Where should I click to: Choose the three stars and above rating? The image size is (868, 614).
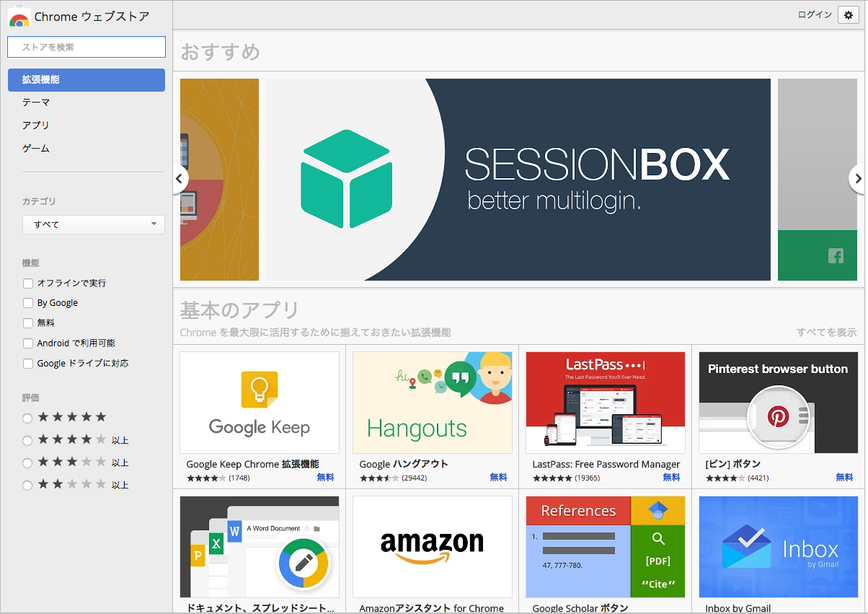point(27,463)
